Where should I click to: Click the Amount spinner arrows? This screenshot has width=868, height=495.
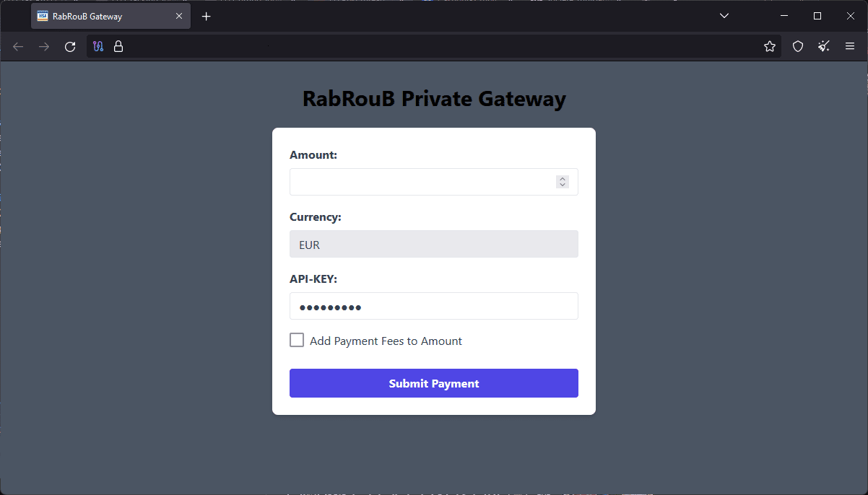[x=563, y=182]
